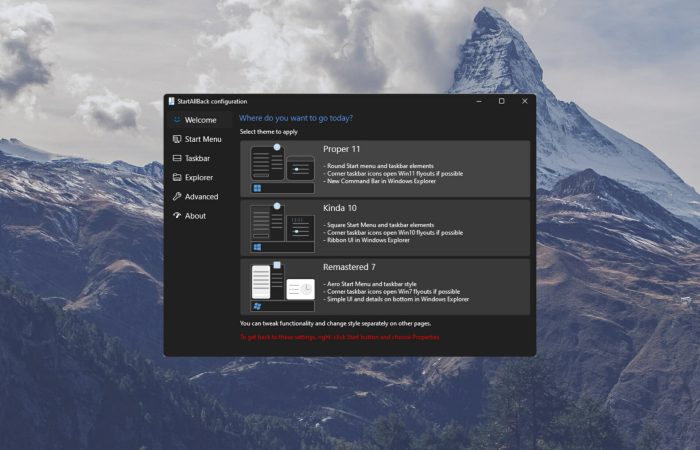This screenshot has height=450, width=700.
Task: Click the Explorer folder icon
Action: point(177,177)
